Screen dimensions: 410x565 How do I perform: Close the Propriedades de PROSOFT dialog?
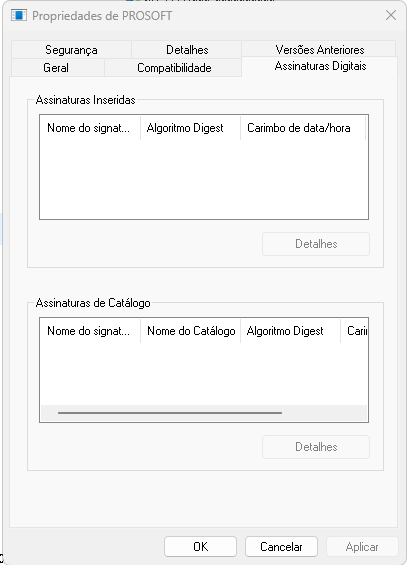pyautogui.click(x=391, y=15)
